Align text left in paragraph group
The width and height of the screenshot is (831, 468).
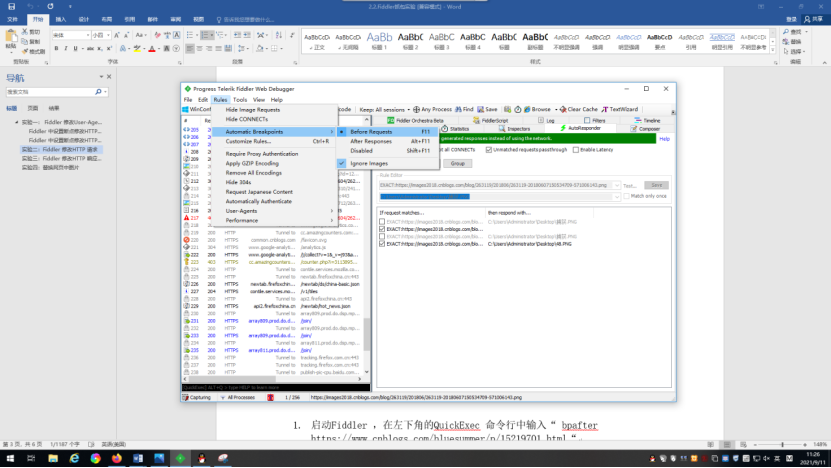(x=190, y=48)
